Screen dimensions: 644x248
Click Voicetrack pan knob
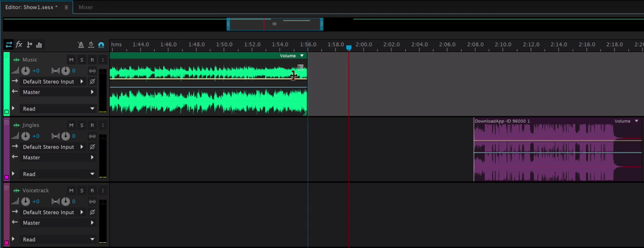66,201
